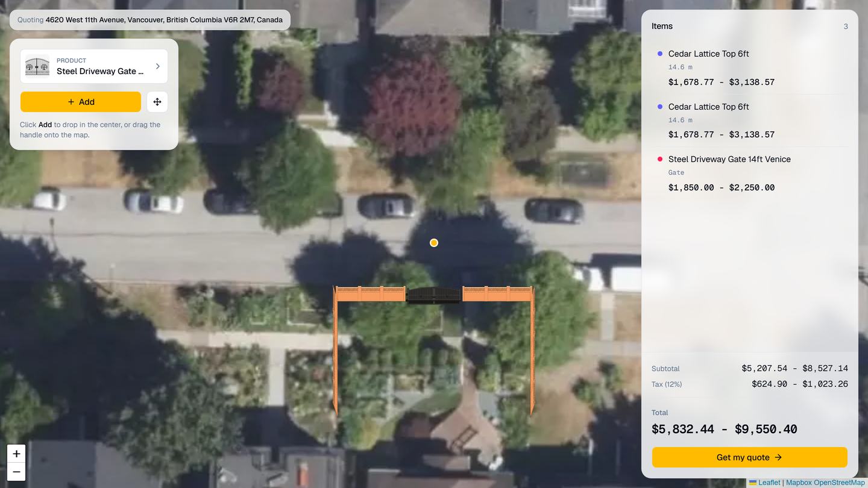Open the Steel Driveway Gate product selector
Screen dimensions: 868x488
click(x=94, y=66)
